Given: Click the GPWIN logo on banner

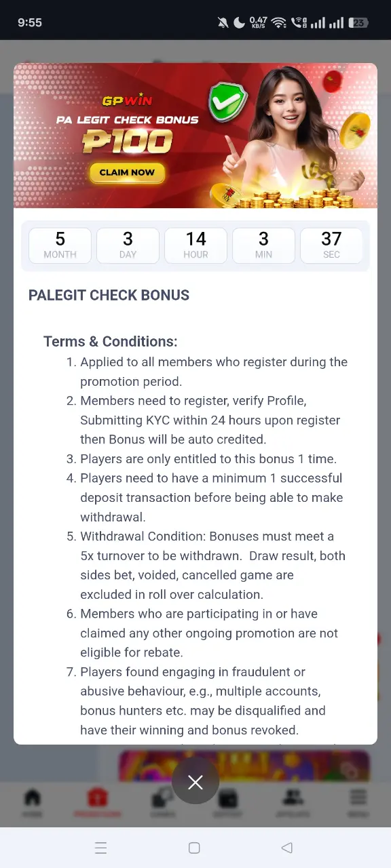Looking at the screenshot, I should [127, 101].
